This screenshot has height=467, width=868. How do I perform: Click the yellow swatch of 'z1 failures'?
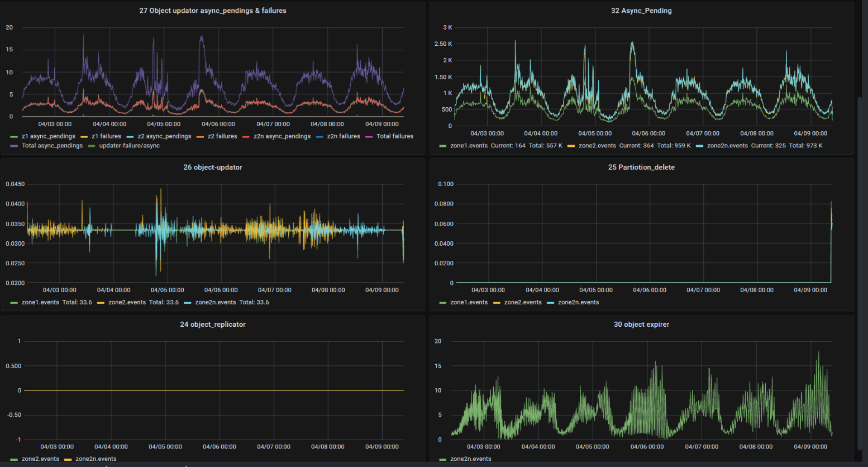pyautogui.click(x=84, y=137)
